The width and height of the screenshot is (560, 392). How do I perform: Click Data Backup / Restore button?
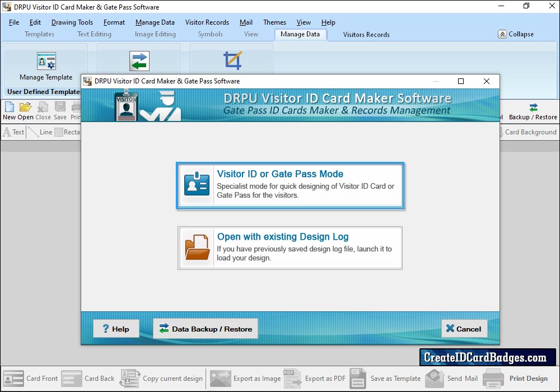tap(206, 329)
